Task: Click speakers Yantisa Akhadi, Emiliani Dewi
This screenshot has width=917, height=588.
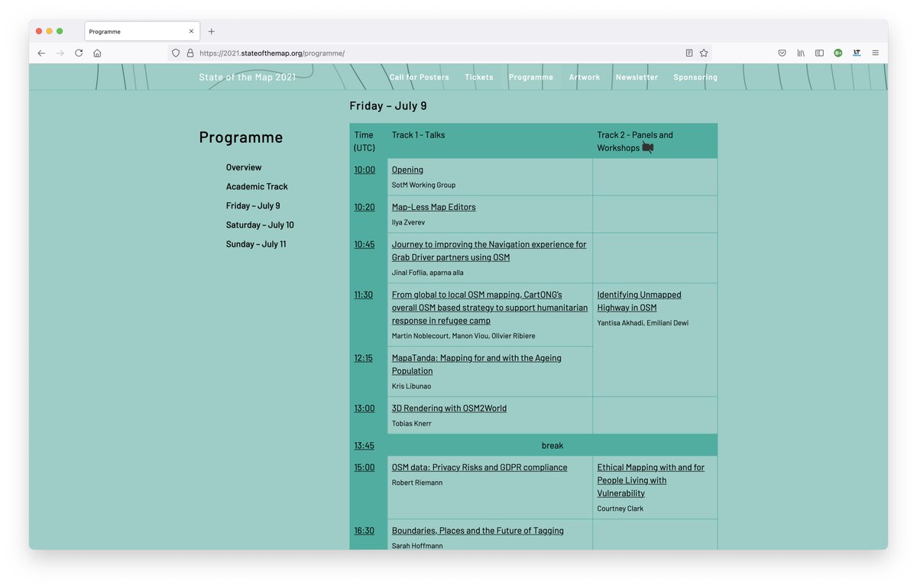Action: [x=643, y=323]
